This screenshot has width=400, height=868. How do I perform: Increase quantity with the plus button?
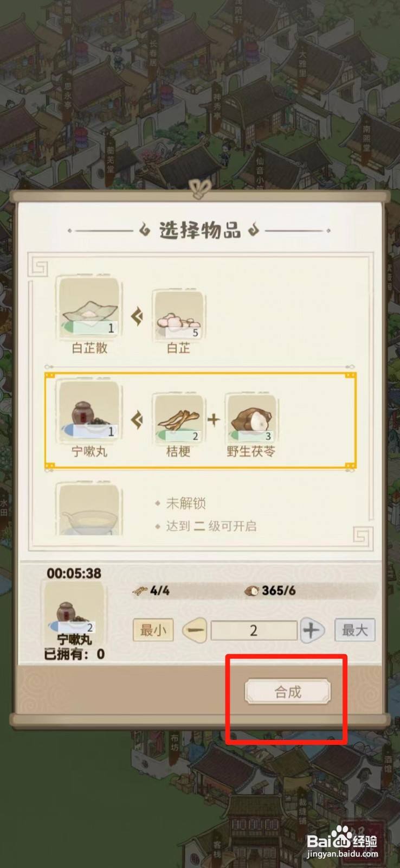pyautogui.click(x=311, y=630)
